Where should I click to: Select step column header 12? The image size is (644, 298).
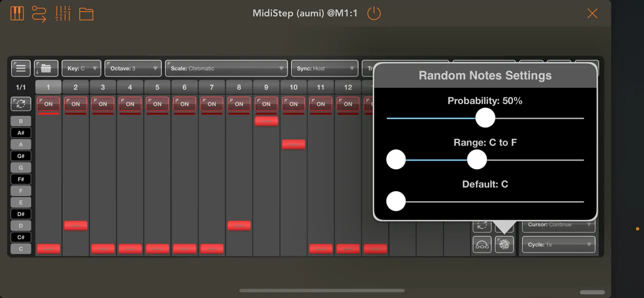pos(347,87)
